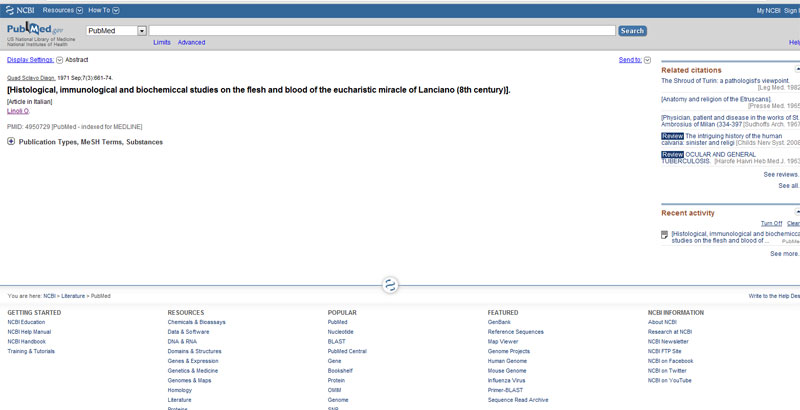Screen dimensions: 800x410
Task: Click See reviews link
Action: pos(781,174)
